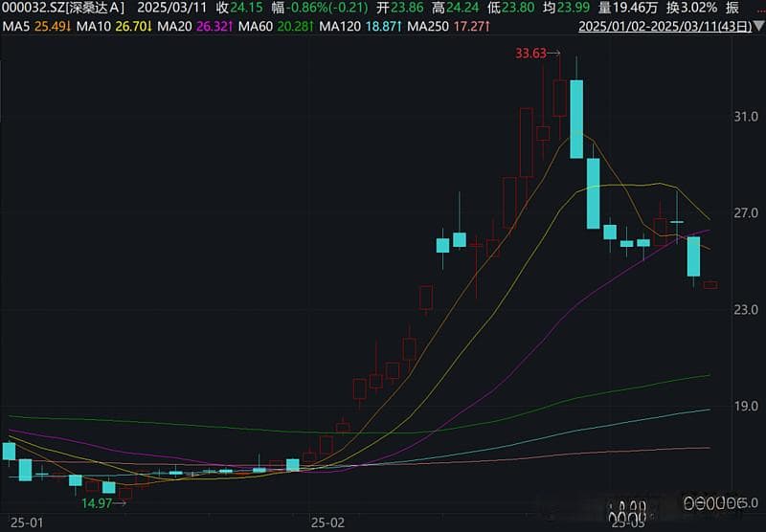Select the 2025/01/02-2025/03/11(43日) date range link
766x532 pixels.
[x=665, y=27]
